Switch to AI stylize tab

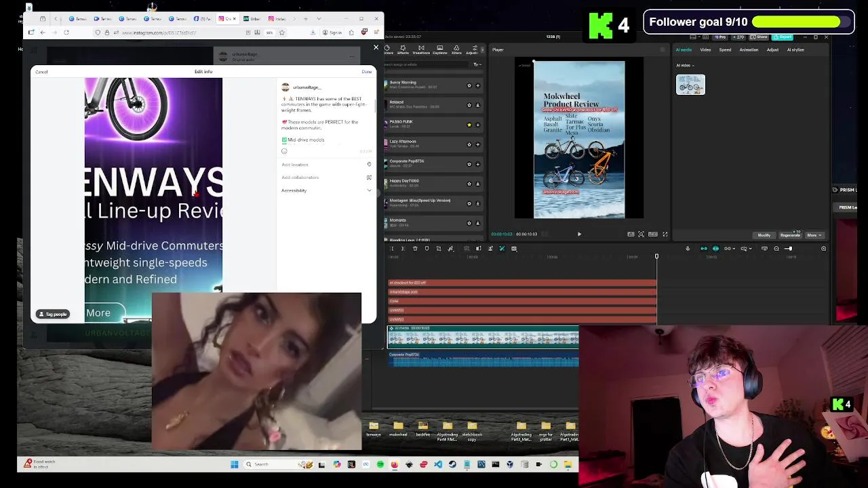795,49
